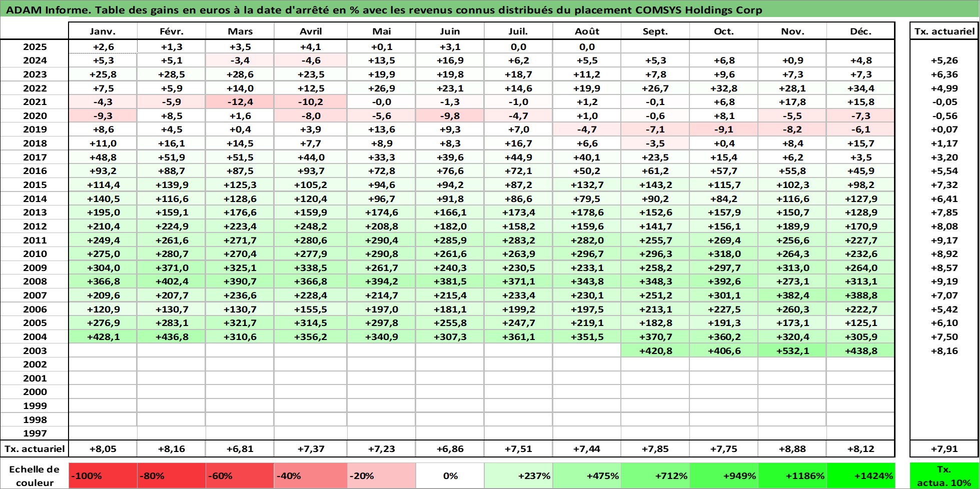
Task: Select the 2010 October cell '+318,0'
Action: [724, 253]
